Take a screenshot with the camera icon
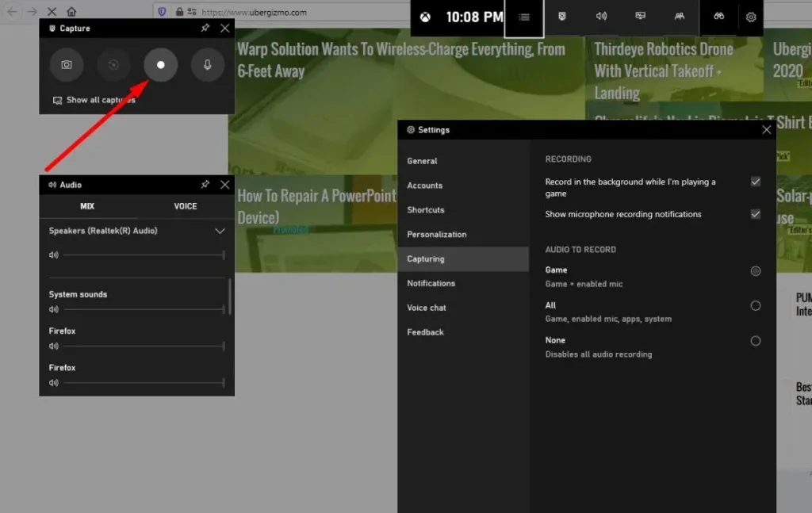 pos(67,65)
